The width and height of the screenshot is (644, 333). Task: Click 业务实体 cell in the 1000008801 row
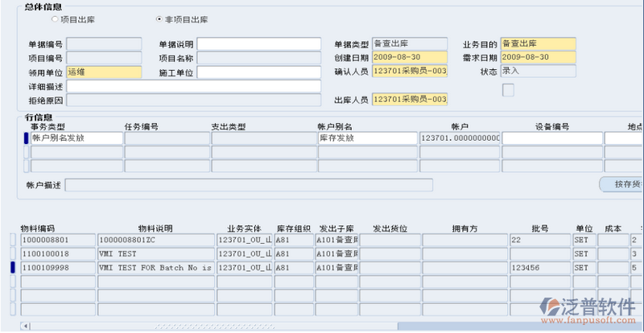click(x=245, y=240)
